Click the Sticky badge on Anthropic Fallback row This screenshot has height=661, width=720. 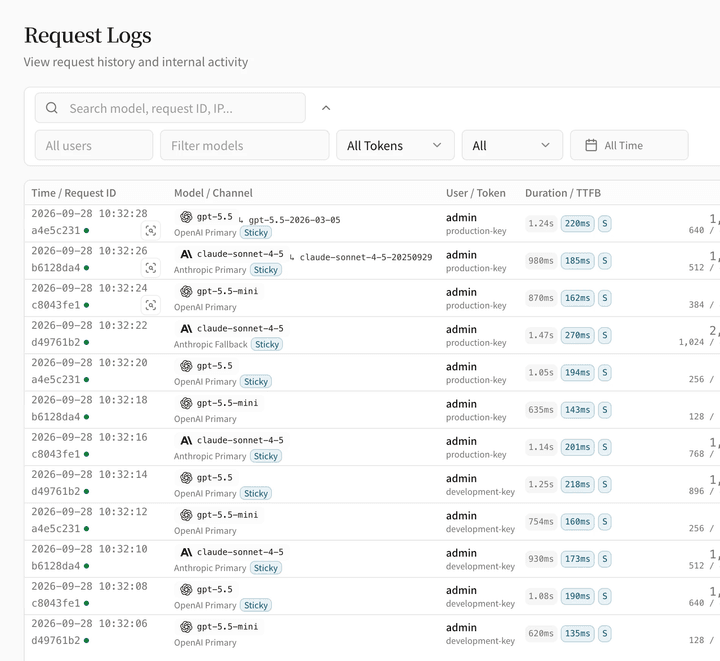coord(267,344)
